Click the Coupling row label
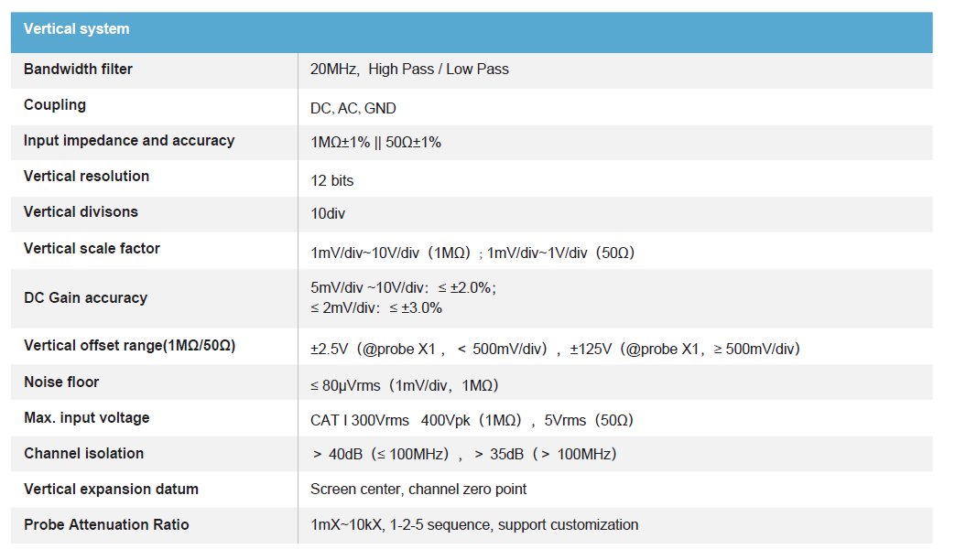This screenshot has height=560, width=955. click(x=55, y=105)
